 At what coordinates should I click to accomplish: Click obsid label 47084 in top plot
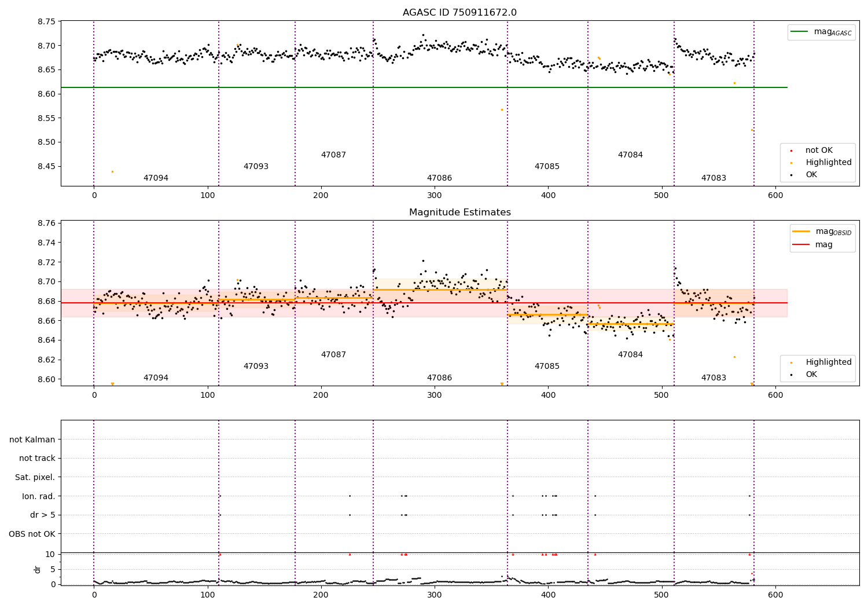coord(630,155)
